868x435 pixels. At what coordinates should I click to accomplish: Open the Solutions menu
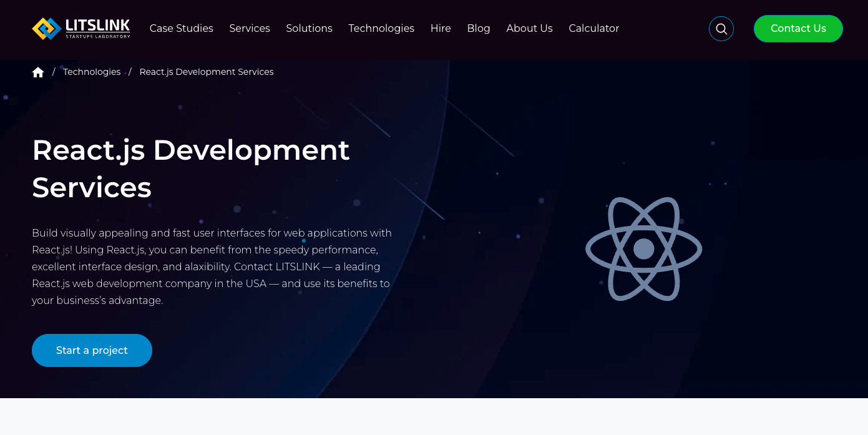[x=309, y=28]
